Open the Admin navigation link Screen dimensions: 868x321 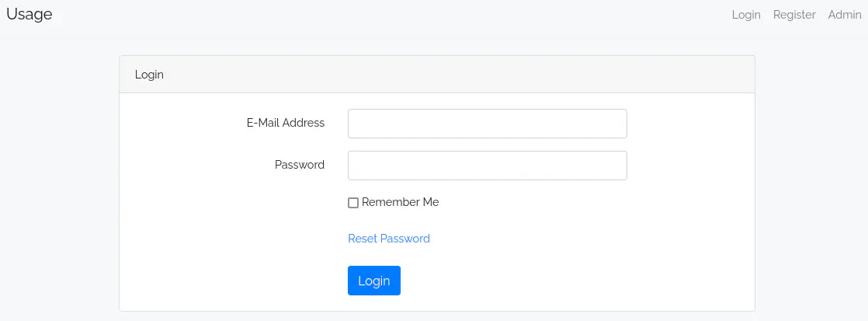844,15
